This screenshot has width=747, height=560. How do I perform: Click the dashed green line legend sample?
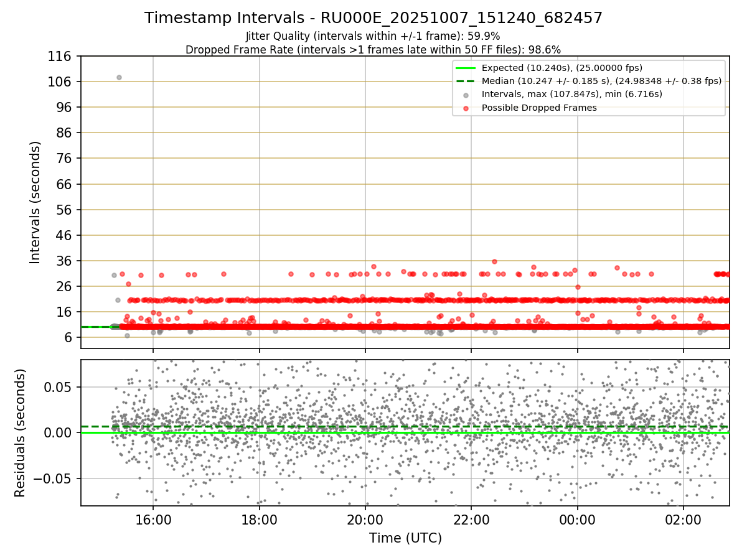(x=466, y=81)
